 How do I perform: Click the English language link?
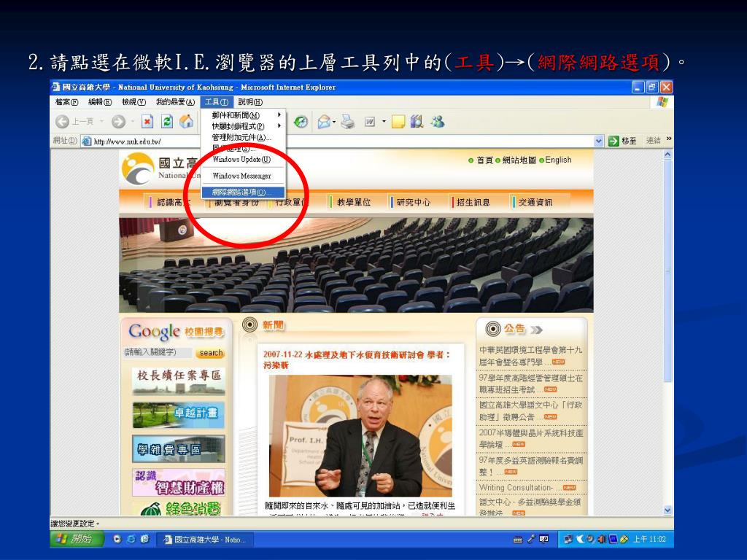pos(558,160)
